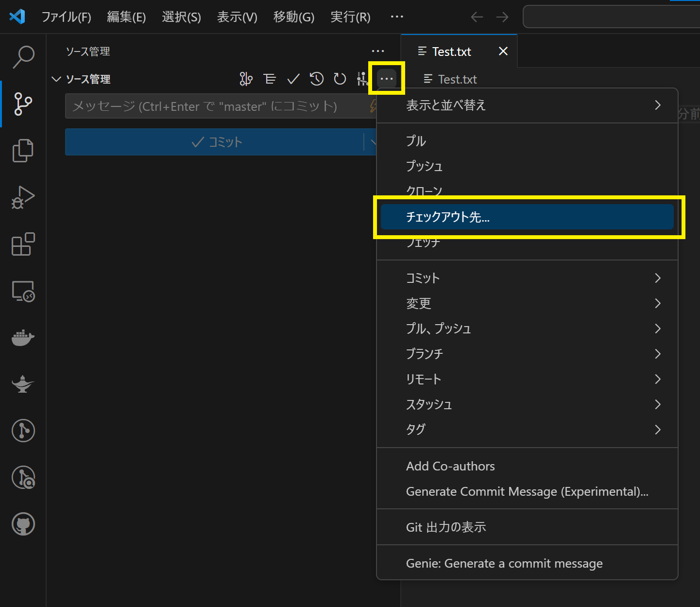Open the Run and Debug view

(x=23, y=197)
